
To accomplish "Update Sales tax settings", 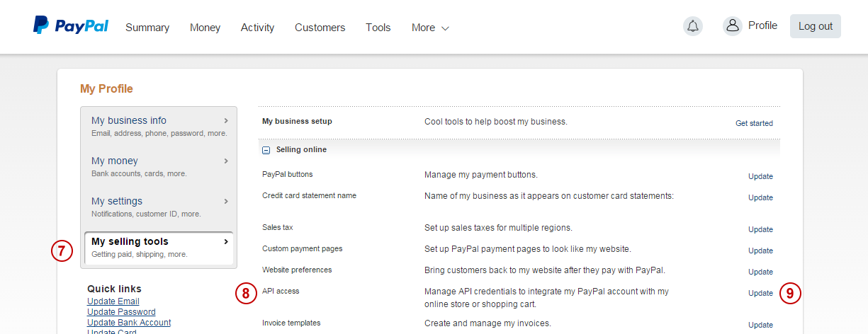I will [x=760, y=229].
